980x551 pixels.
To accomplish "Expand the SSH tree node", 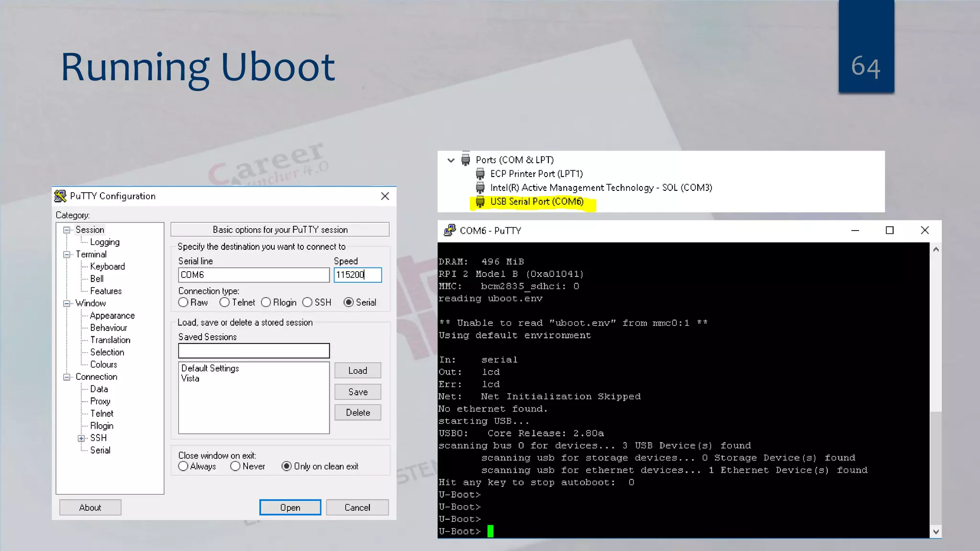I will (81, 438).
